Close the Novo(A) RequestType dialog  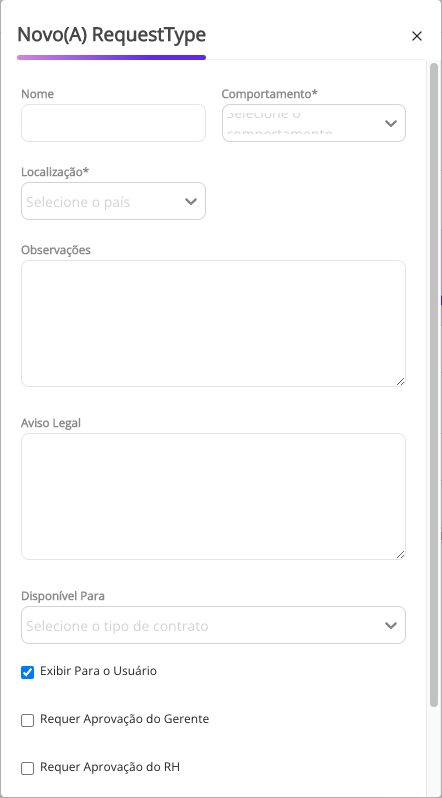click(x=417, y=36)
